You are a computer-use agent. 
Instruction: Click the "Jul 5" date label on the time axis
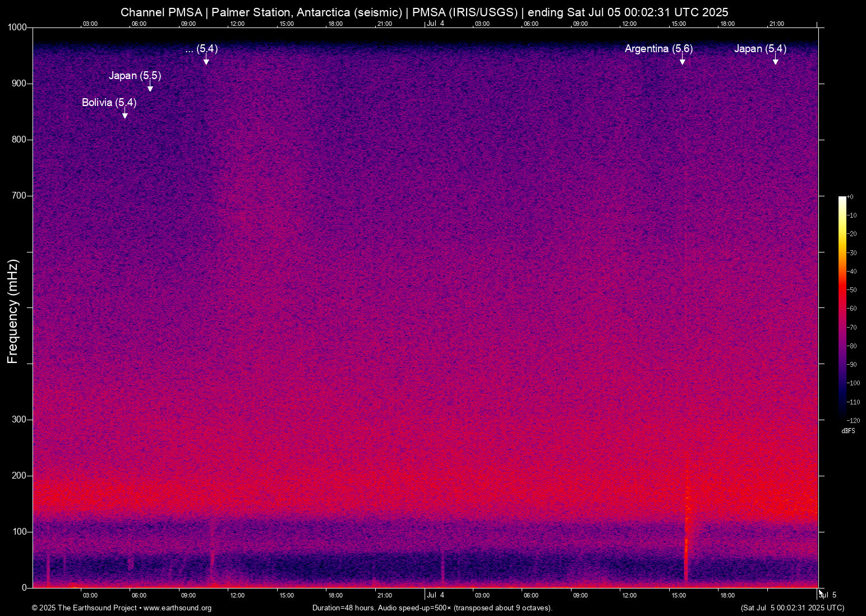click(x=828, y=595)
